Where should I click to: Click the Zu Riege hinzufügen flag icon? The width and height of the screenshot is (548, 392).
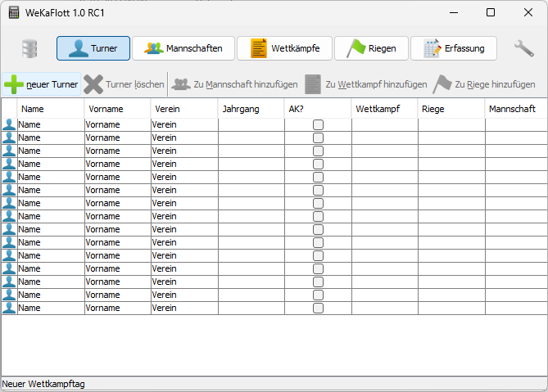pos(442,84)
